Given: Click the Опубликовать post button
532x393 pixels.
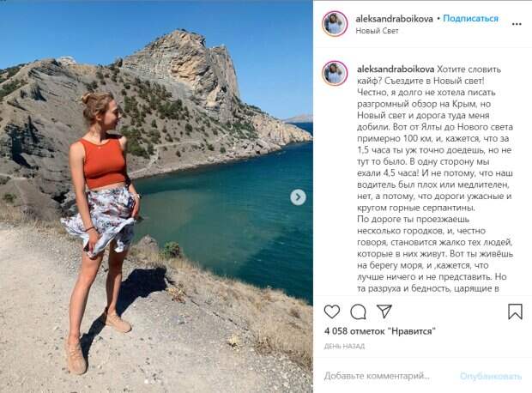Looking at the screenshot, I should (x=491, y=376).
